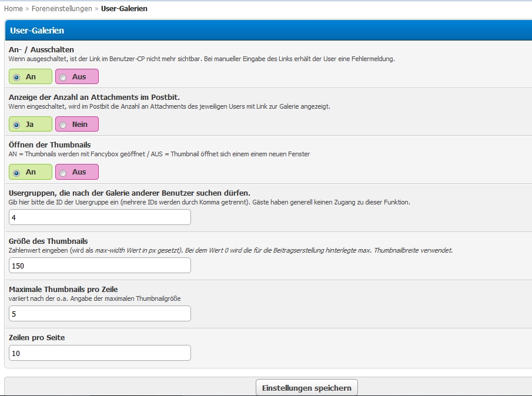Click the An- / Ausschalten setting title

(41, 49)
